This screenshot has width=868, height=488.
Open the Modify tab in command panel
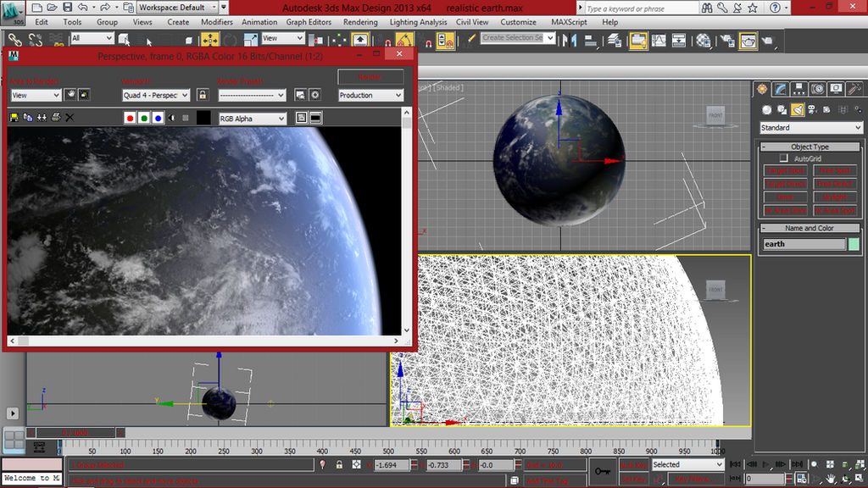click(x=781, y=89)
